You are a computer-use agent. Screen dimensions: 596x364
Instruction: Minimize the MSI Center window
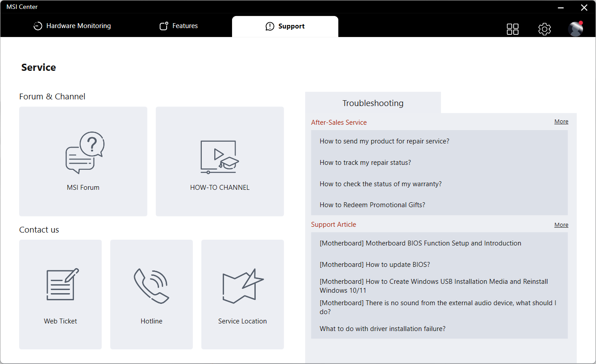click(561, 8)
